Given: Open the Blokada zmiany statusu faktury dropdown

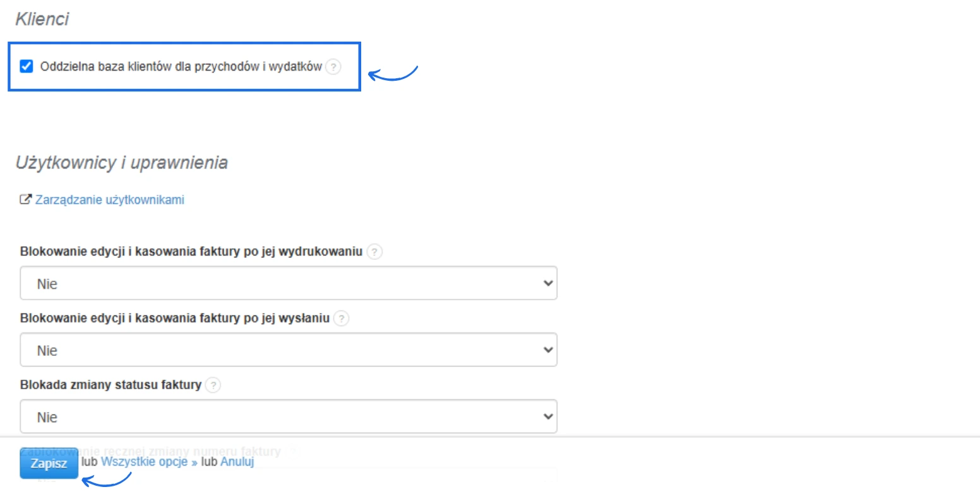Looking at the screenshot, I should tap(289, 416).
